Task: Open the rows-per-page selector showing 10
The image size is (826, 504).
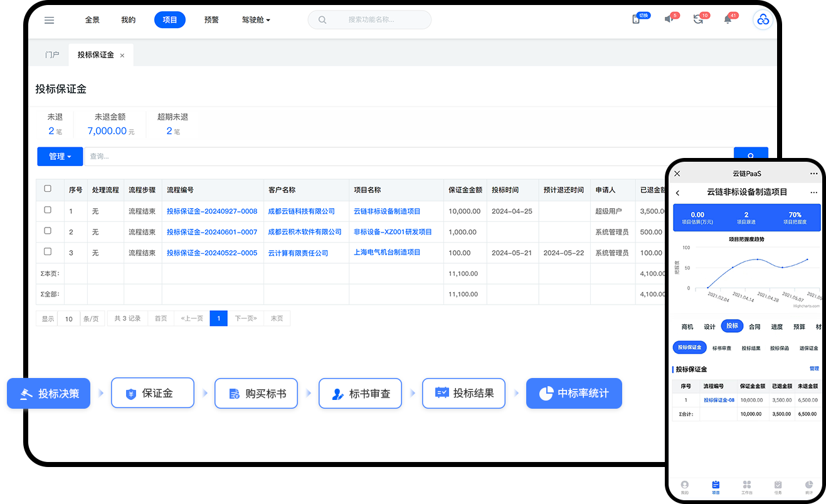Action: click(68, 318)
